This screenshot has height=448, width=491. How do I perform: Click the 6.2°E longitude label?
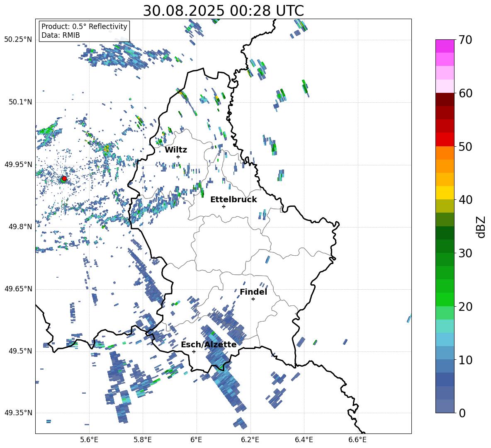pyautogui.click(x=250, y=440)
